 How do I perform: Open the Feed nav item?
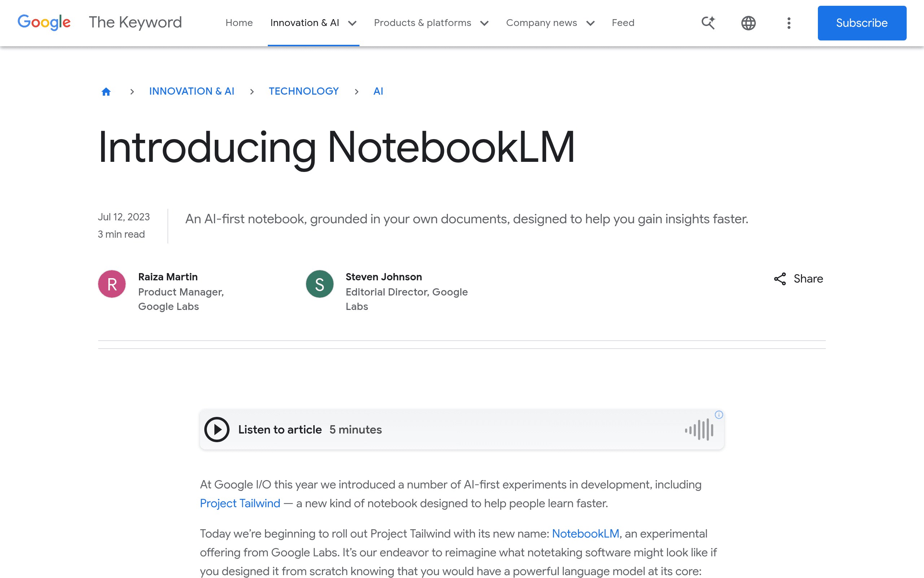623,23
